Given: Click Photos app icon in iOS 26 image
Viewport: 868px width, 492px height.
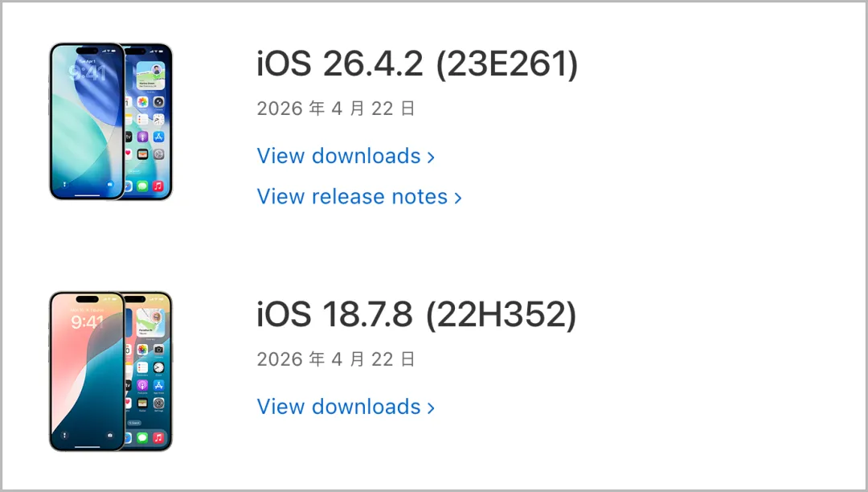Looking at the screenshot, I should [142, 103].
